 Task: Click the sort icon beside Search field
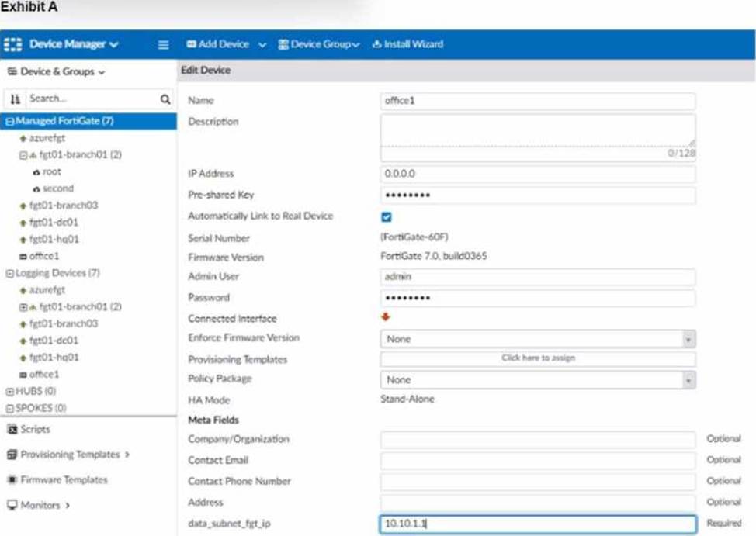point(16,99)
